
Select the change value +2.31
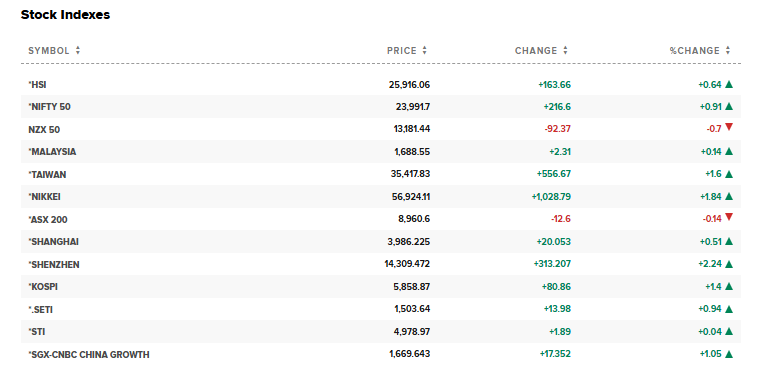560,152
